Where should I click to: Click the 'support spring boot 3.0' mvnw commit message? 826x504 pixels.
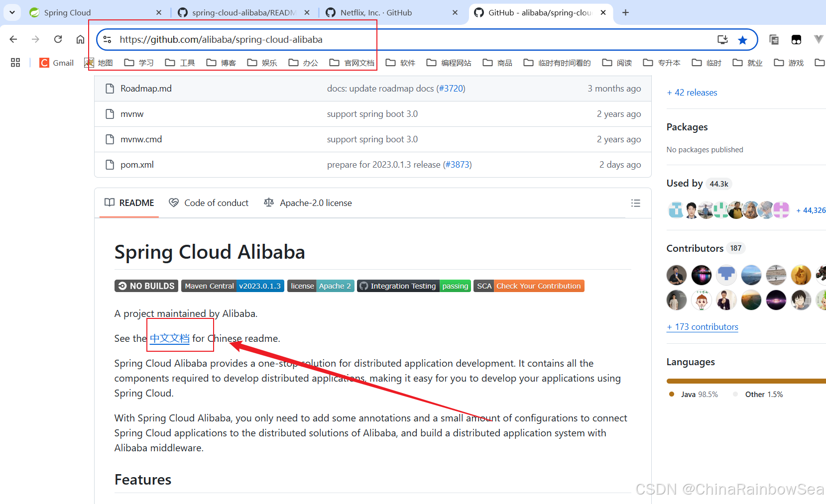click(372, 114)
